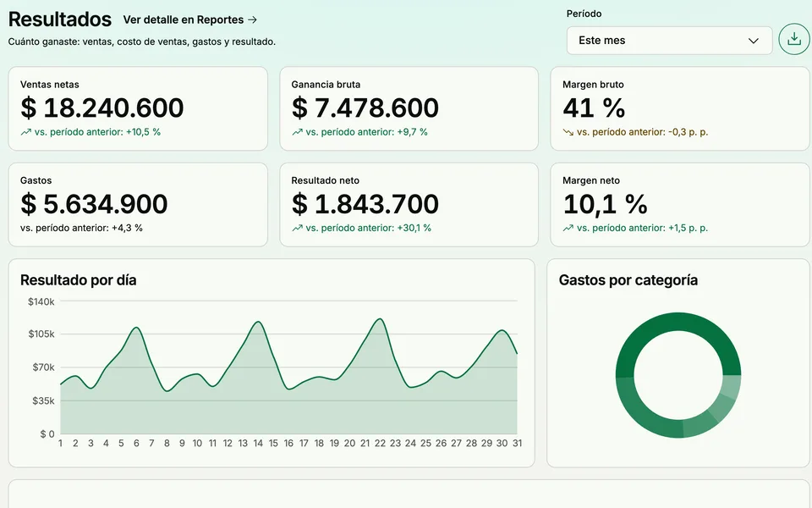Click the $ 1.843.700 Resultado neto value
The image size is (812, 508).
pos(365,204)
